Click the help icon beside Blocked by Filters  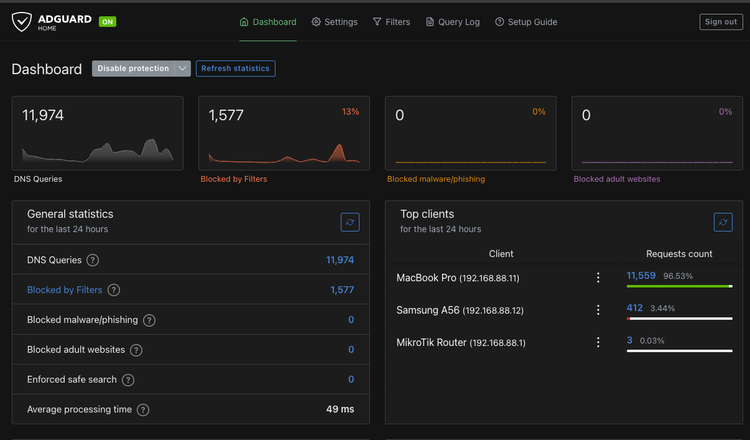pos(114,290)
